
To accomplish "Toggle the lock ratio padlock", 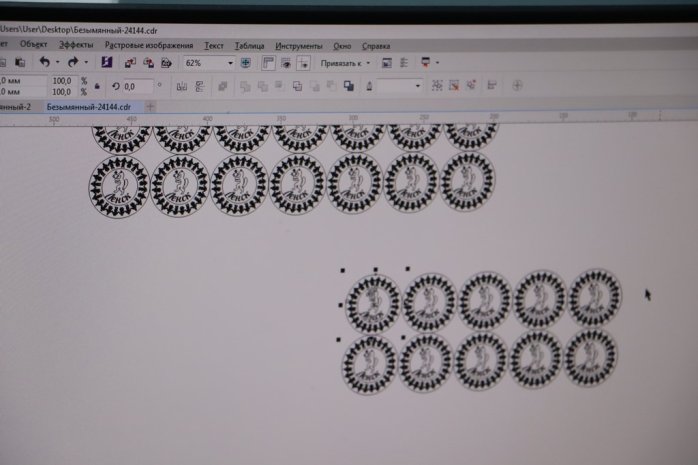I will pos(97,86).
